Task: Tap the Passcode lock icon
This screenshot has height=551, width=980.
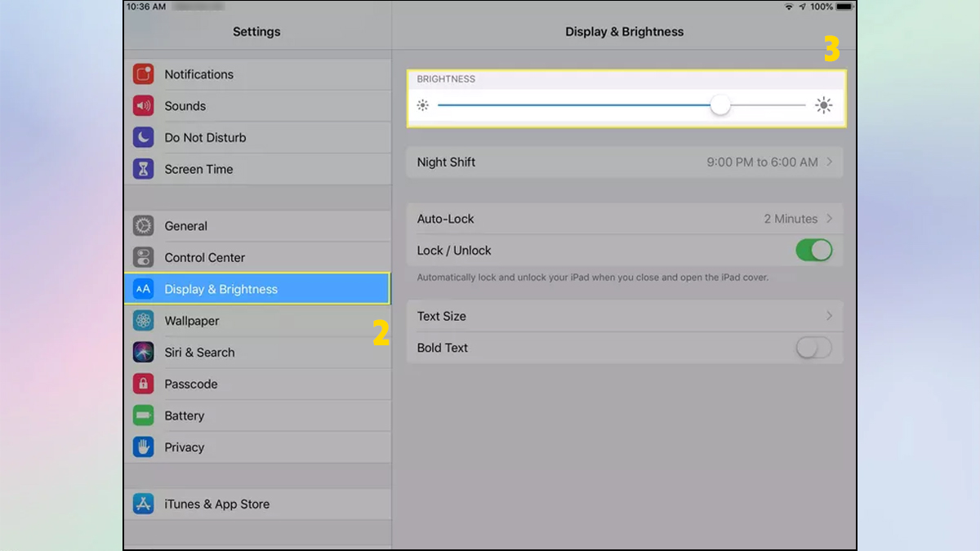Action: click(x=144, y=384)
